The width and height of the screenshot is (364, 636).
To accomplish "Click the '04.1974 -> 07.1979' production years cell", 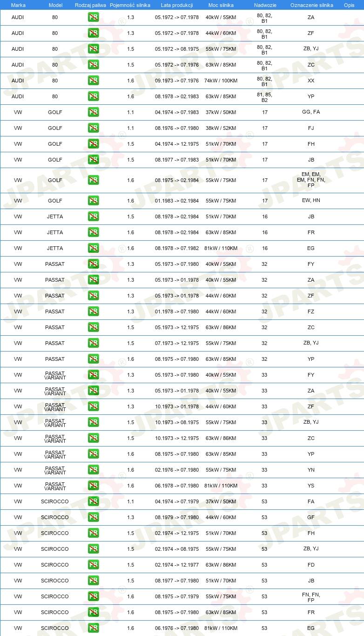I will [177, 501].
